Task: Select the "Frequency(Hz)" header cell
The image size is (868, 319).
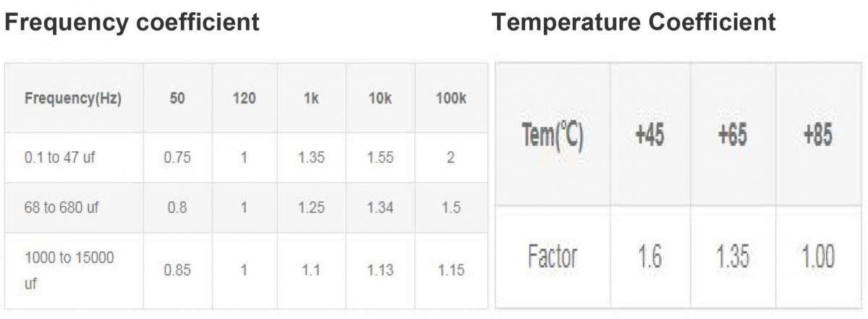Action: [x=73, y=98]
